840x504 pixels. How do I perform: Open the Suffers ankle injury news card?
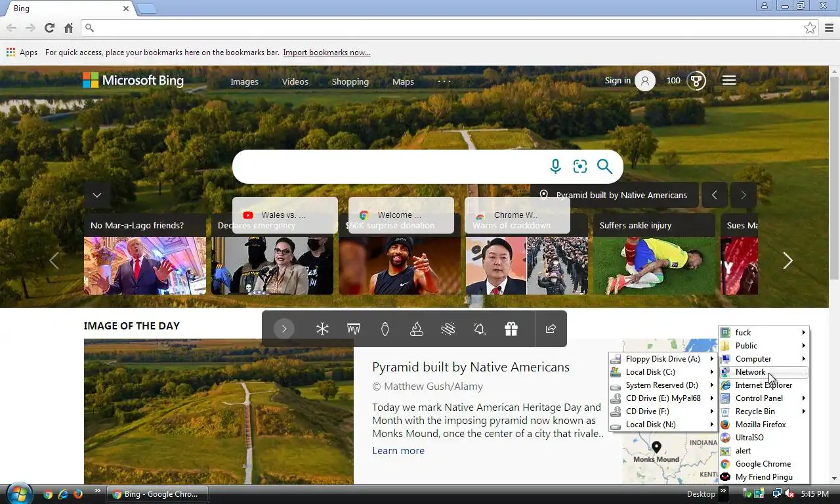654,254
